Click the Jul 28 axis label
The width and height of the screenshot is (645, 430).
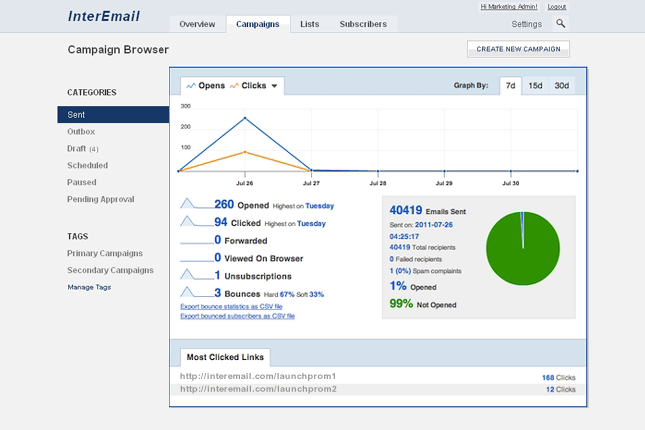coord(378,183)
